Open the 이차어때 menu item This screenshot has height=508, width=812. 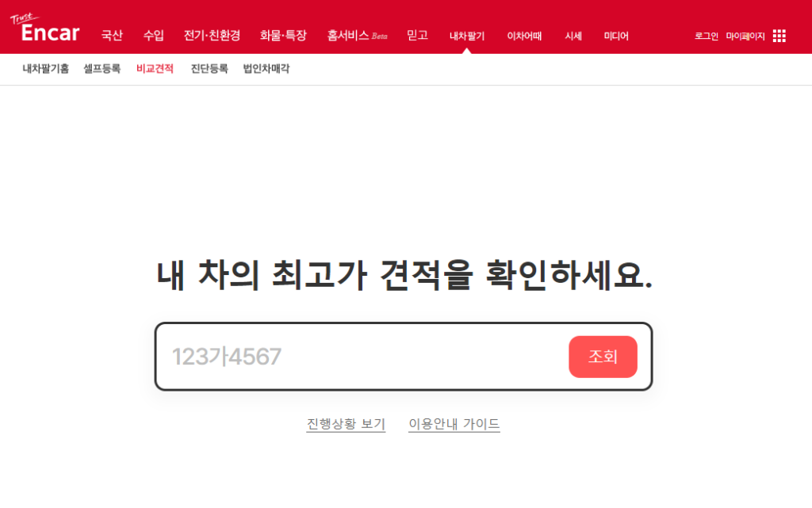click(524, 36)
